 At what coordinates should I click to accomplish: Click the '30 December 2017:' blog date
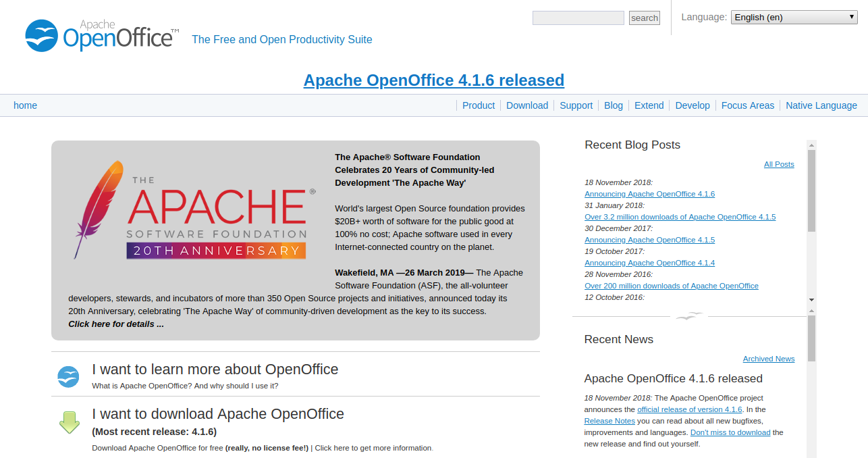tap(619, 228)
